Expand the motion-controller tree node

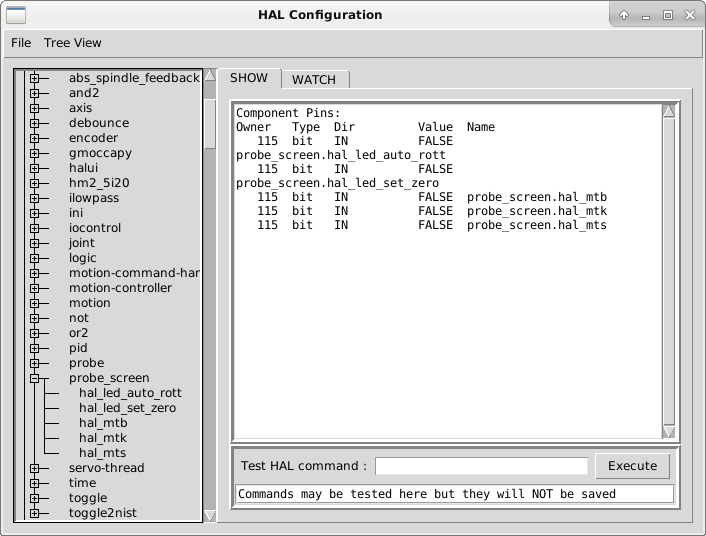point(35,288)
